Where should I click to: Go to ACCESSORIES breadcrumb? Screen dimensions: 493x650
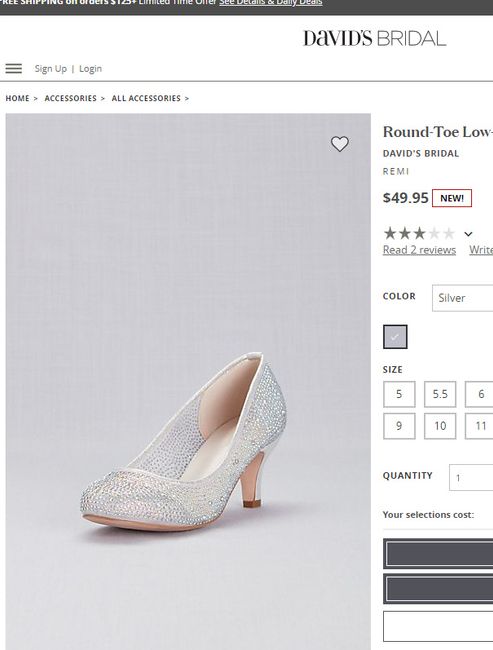click(70, 98)
